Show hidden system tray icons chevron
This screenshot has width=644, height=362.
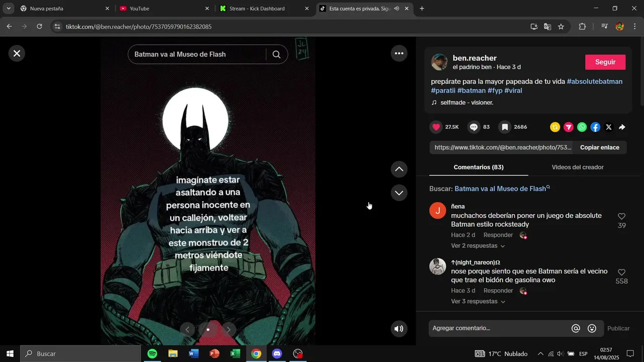(x=540, y=354)
